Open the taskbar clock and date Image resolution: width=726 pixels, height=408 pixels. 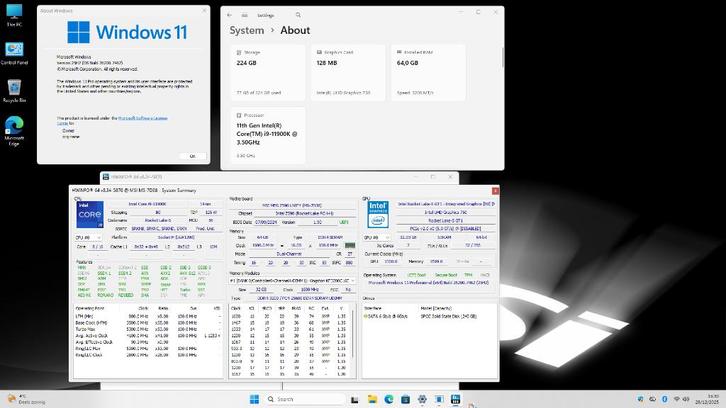(707, 399)
